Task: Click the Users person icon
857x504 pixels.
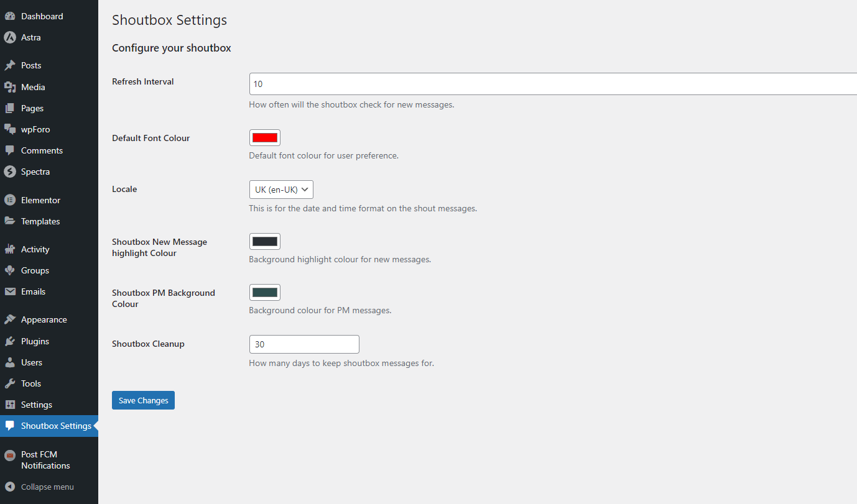Action: [10, 362]
